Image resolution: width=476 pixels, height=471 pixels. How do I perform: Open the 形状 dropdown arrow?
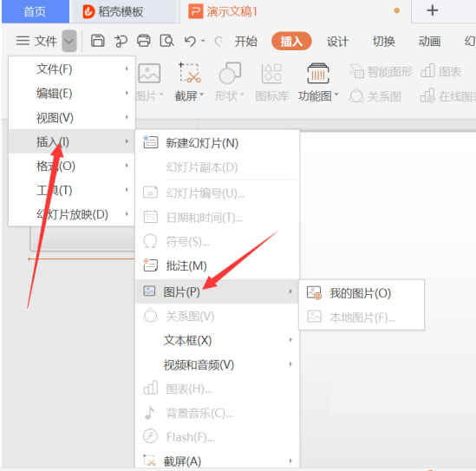click(x=242, y=95)
